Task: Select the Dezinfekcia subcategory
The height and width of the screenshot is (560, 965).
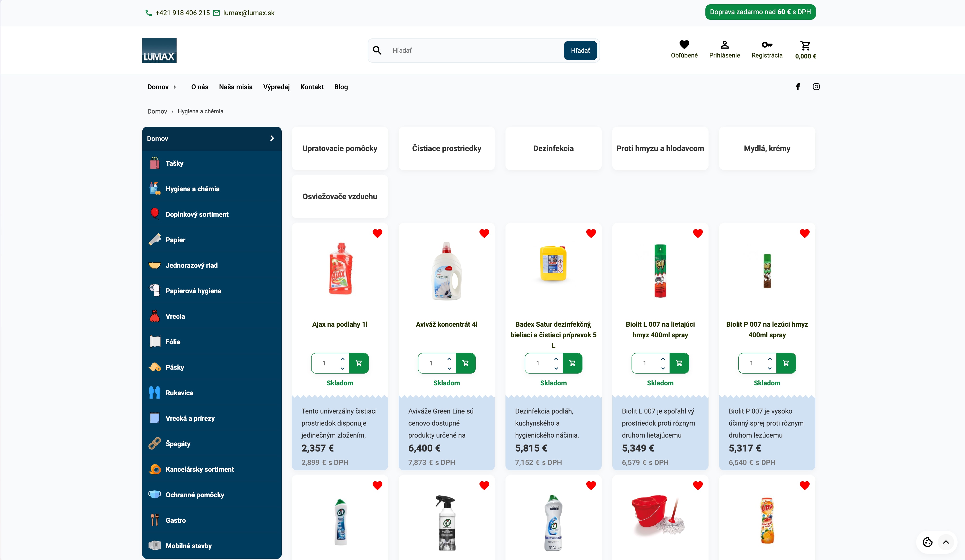Action: click(553, 148)
